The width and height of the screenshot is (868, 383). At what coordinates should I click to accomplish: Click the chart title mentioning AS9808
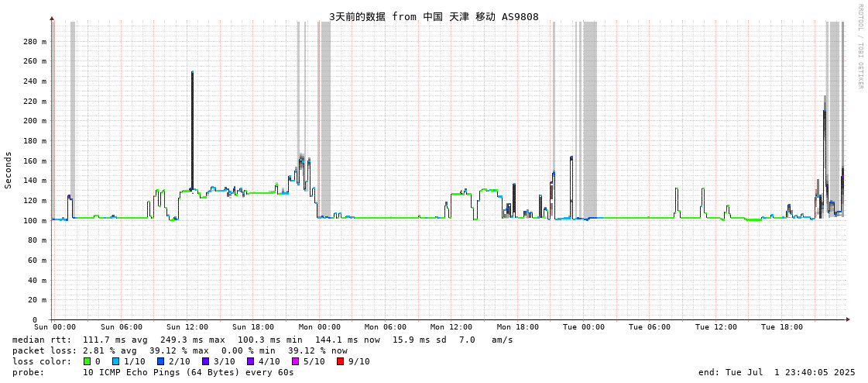click(434, 16)
